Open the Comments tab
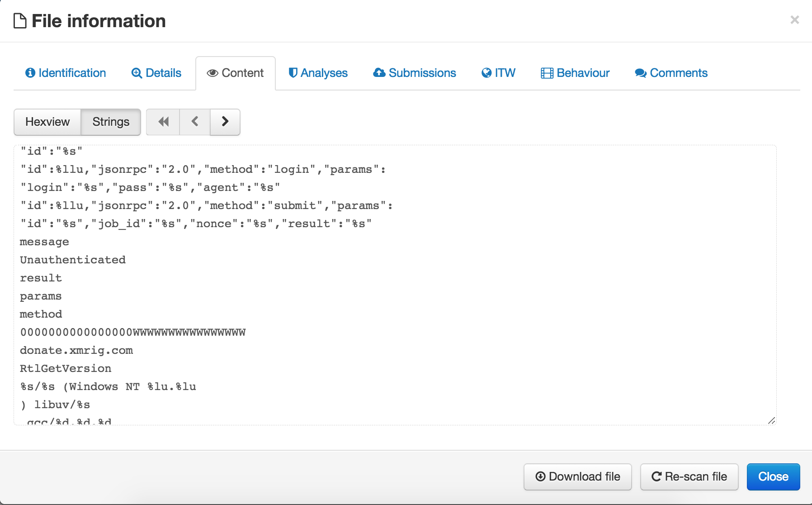The width and height of the screenshot is (812, 505). tap(671, 73)
